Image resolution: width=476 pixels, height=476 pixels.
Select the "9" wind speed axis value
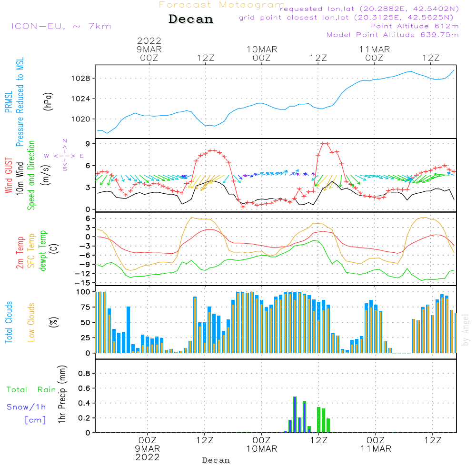[88, 144]
